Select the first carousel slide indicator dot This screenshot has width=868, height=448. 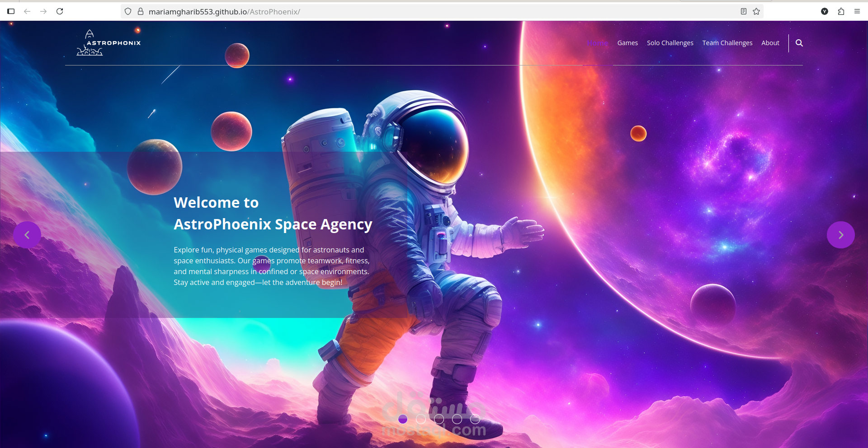(x=403, y=419)
